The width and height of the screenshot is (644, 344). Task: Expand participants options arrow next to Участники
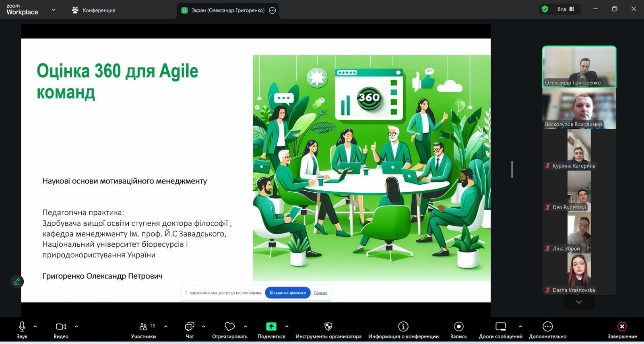point(166,326)
